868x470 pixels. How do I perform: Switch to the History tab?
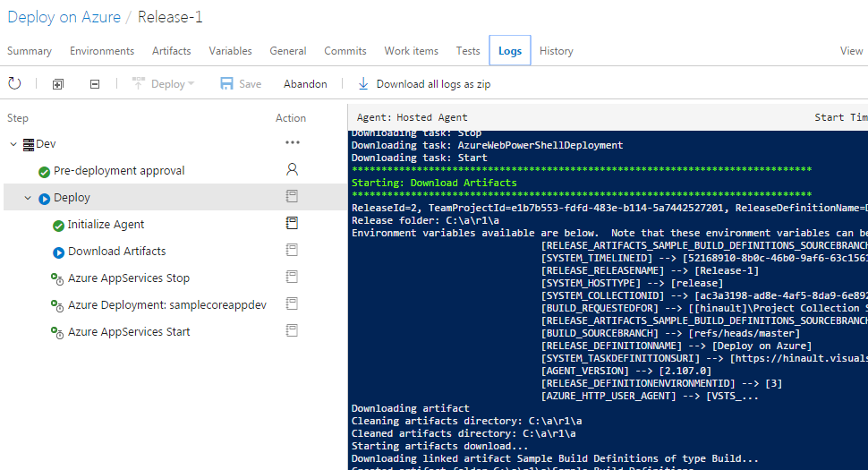click(556, 51)
